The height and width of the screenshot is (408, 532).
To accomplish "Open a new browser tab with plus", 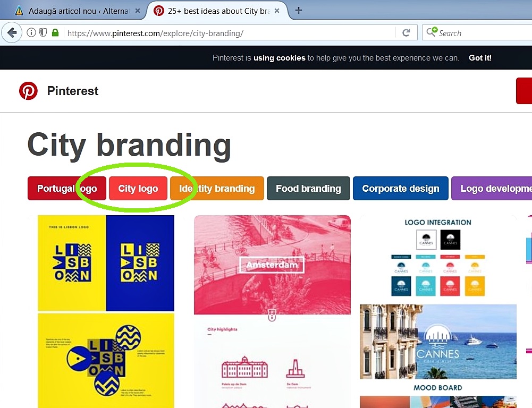I will tap(299, 11).
